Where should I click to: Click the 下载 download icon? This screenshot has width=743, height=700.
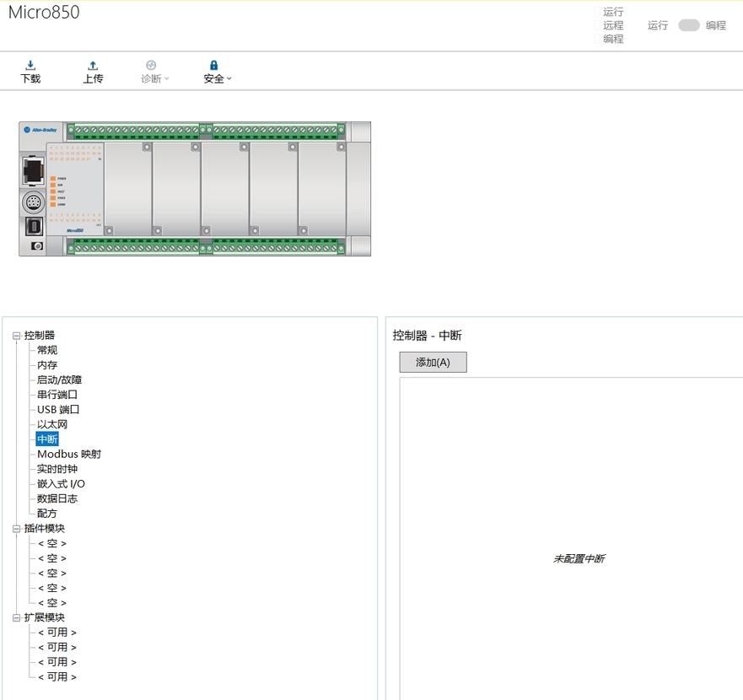click(30, 66)
